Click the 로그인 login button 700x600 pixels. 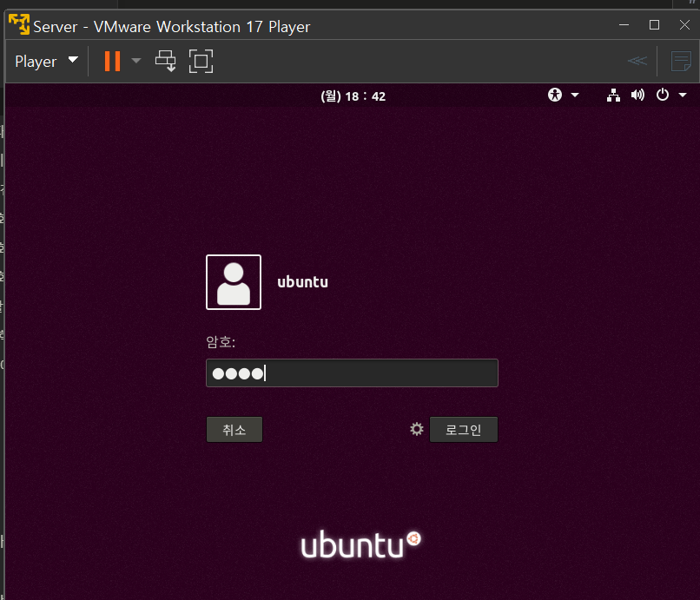click(x=464, y=430)
